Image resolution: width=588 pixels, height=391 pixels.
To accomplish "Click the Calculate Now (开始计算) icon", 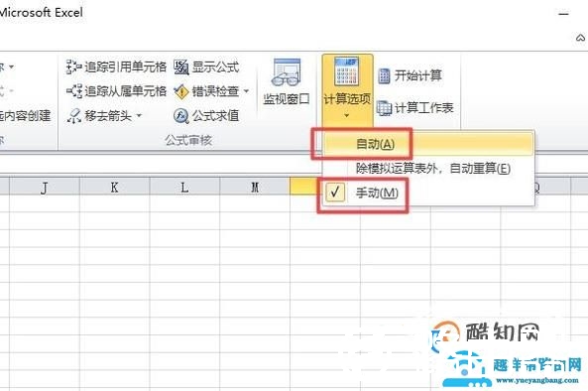I will coord(385,75).
